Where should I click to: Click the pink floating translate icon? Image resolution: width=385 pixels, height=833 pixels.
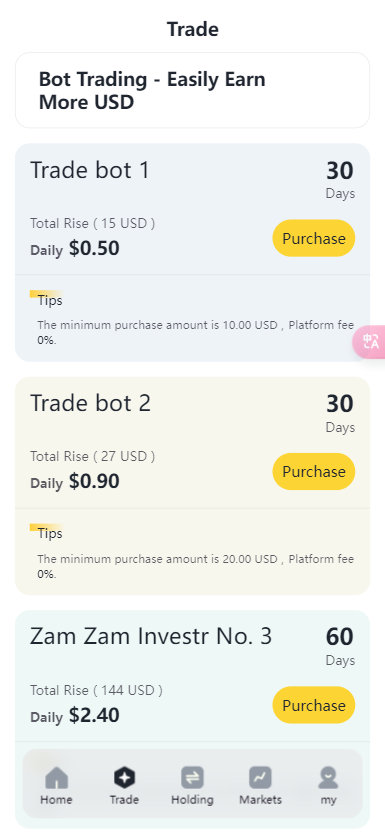click(370, 341)
